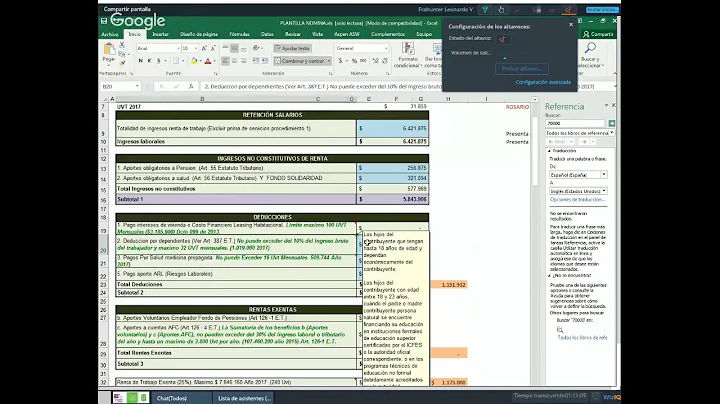
Task: Open the Name Box dropdown arrow
Action: click(x=137, y=86)
